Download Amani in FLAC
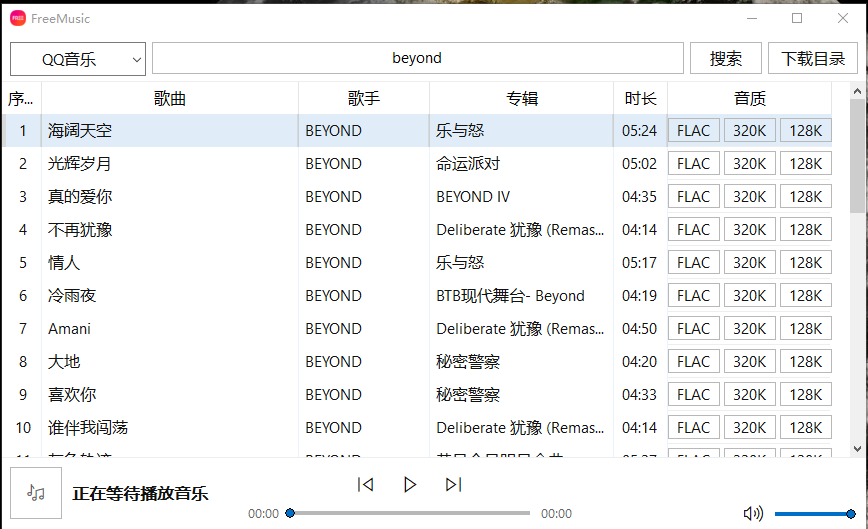Screen dimensions: 868x529 (x=694, y=329)
